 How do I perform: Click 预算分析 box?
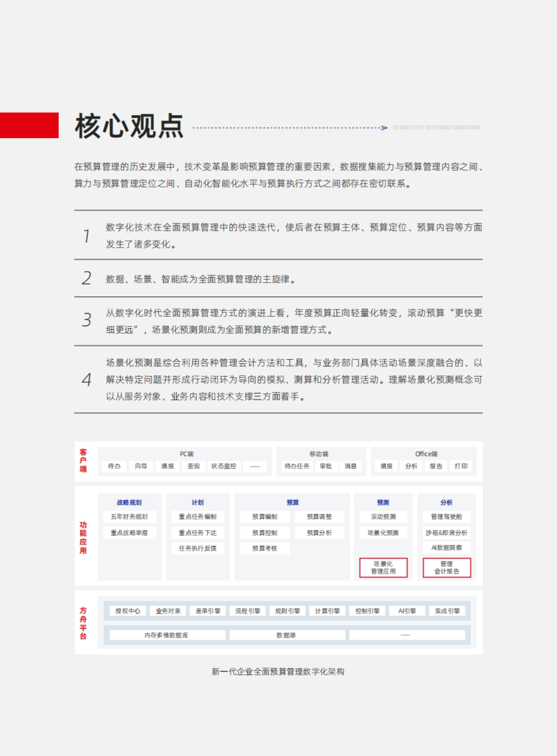pyautogui.click(x=319, y=533)
